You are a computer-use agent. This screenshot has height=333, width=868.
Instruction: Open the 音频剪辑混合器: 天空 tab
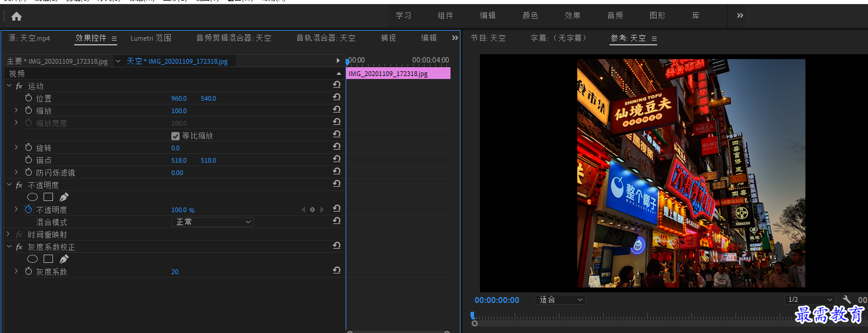pyautogui.click(x=234, y=38)
